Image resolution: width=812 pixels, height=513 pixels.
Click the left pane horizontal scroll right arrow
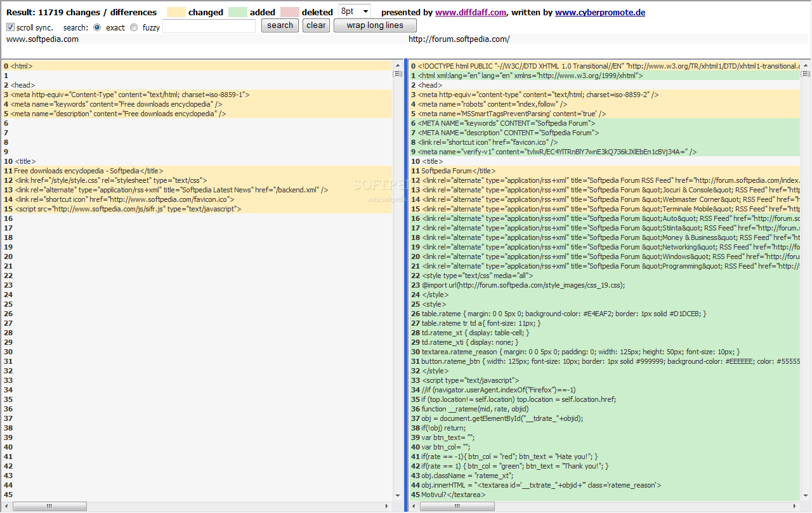(x=388, y=507)
